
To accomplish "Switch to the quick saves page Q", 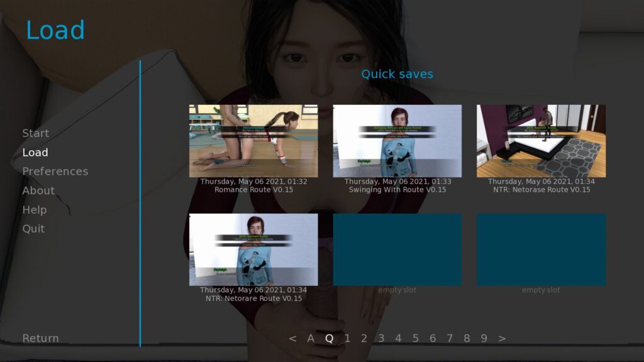I will (x=329, y=339).
